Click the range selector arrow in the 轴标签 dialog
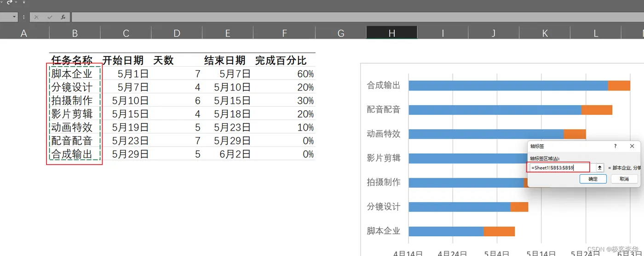This screenshot has height=256, width=644. 599,168
